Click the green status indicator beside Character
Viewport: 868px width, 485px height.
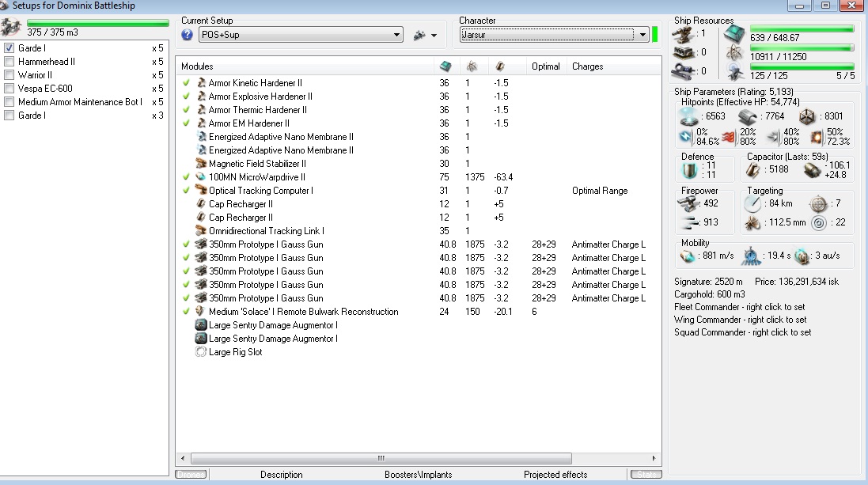[655, 34]
